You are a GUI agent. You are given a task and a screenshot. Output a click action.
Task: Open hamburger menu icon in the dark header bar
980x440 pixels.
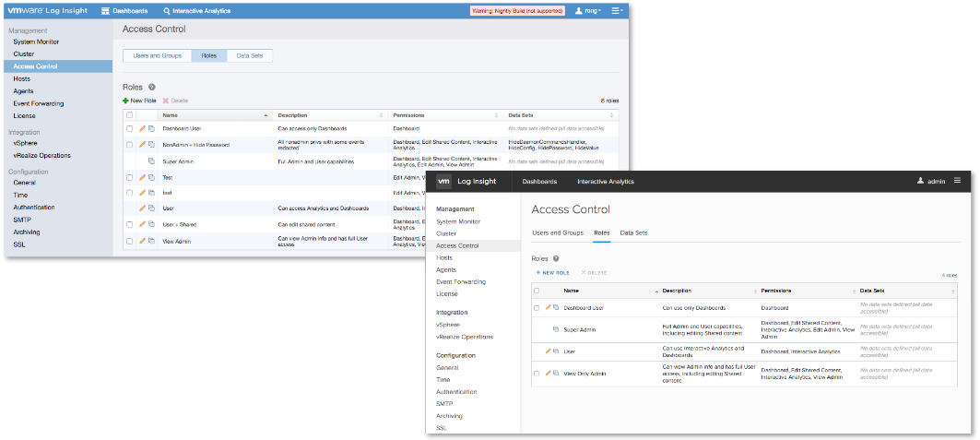(x=957, y=181)
